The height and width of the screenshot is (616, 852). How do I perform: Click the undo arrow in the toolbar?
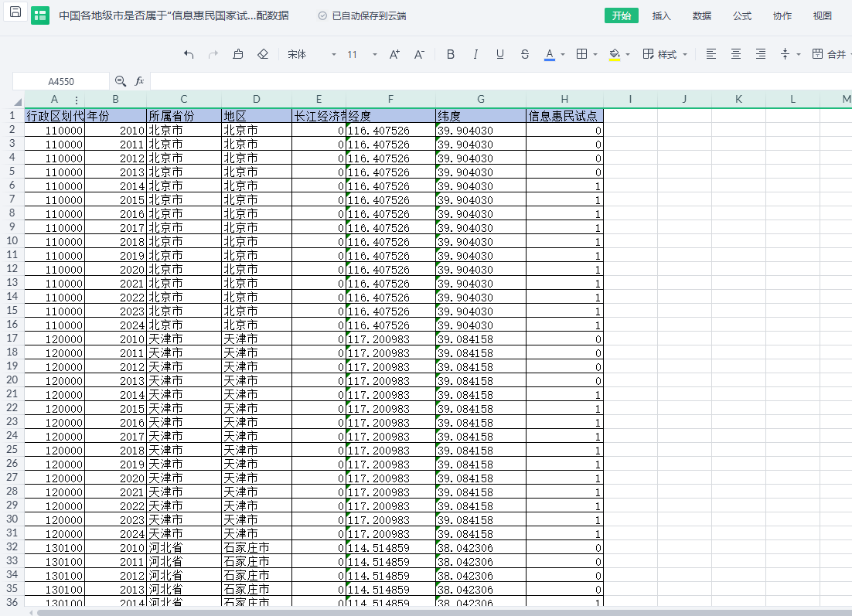[x=189, y=54]
